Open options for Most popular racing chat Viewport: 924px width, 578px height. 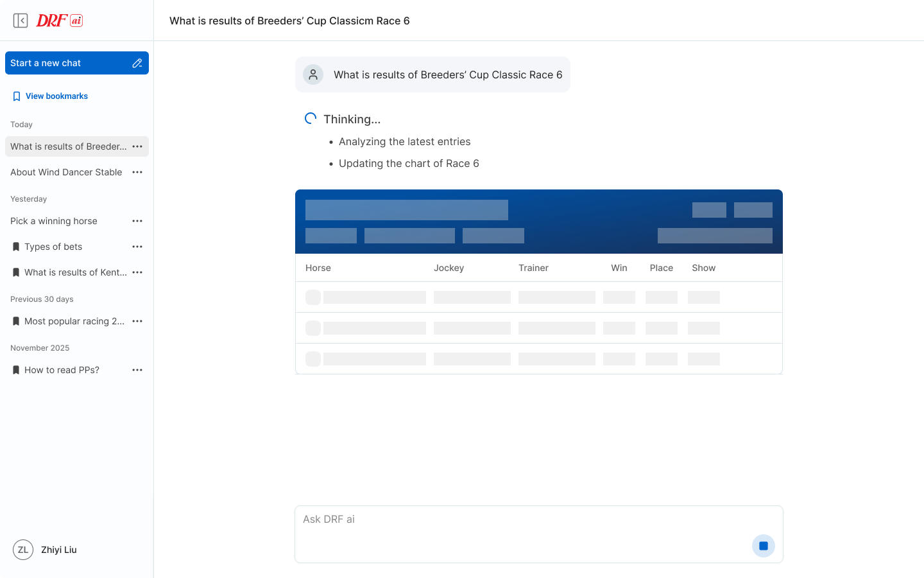point(137,321)
